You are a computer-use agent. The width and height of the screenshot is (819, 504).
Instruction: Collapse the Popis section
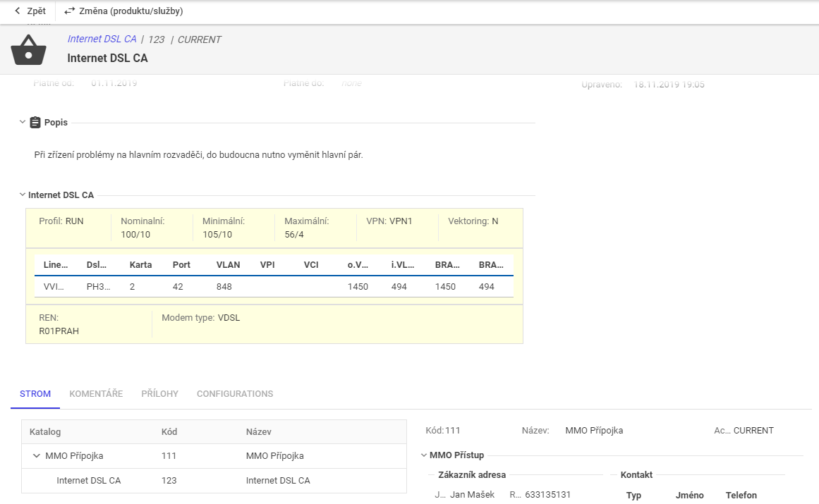tap(23, 123)
